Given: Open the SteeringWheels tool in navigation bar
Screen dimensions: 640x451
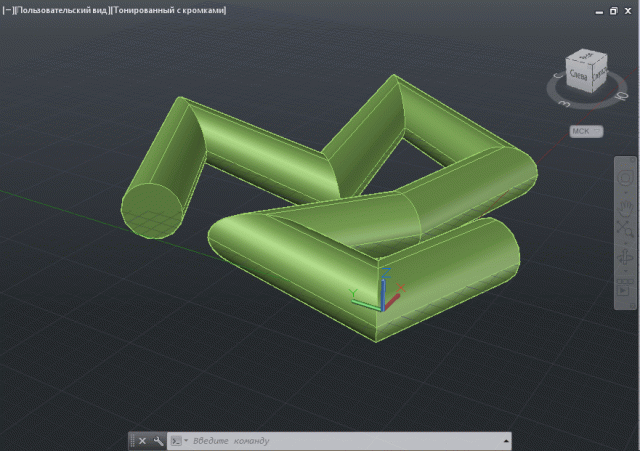Looking at the screenshot, I should click(625, 177).
